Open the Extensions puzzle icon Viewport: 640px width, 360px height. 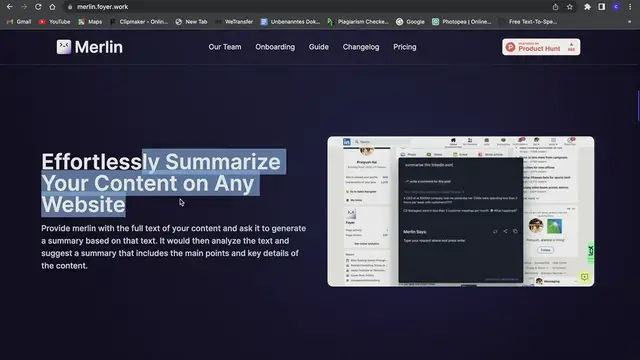click(587, 7)
